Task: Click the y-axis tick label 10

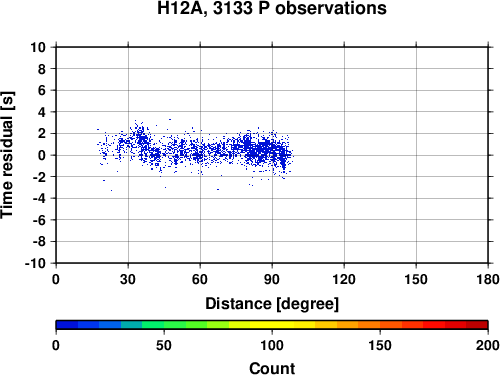Action: tap(38, 47)
